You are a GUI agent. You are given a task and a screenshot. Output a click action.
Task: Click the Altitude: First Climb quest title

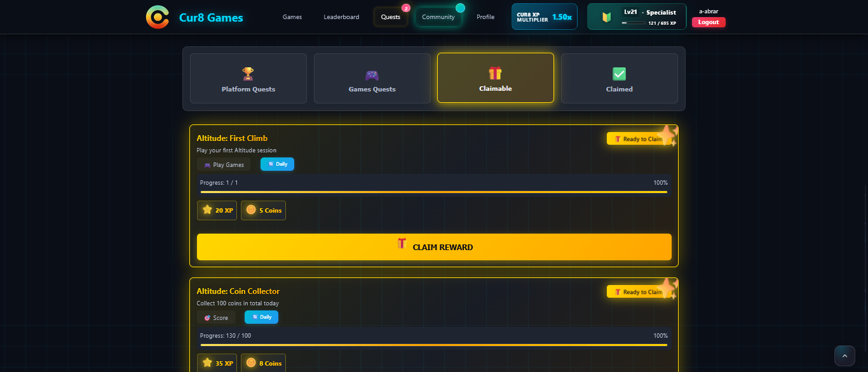[x=232, y=138]
